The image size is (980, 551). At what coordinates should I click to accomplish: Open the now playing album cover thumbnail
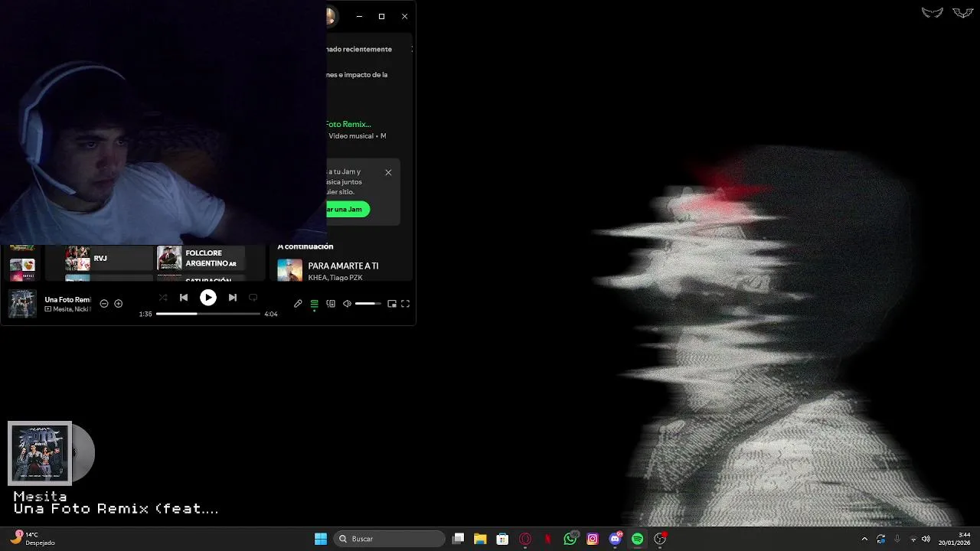point(22,304)
